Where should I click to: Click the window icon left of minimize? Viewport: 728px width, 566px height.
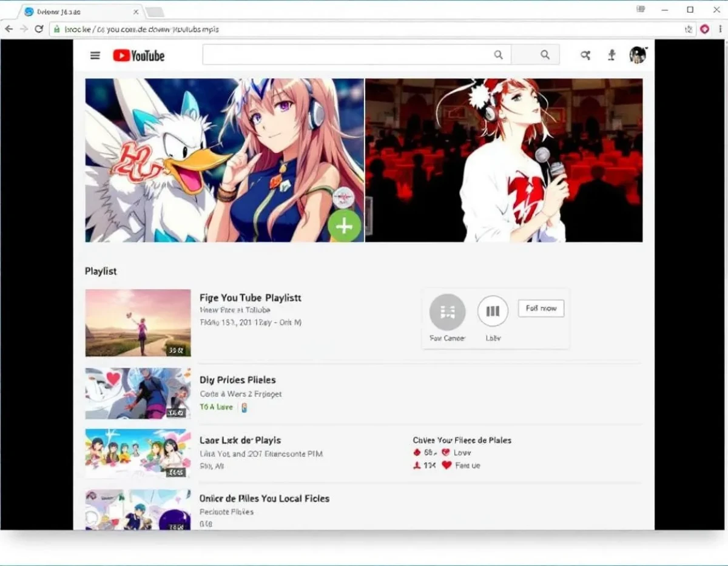tap(641, 9)
